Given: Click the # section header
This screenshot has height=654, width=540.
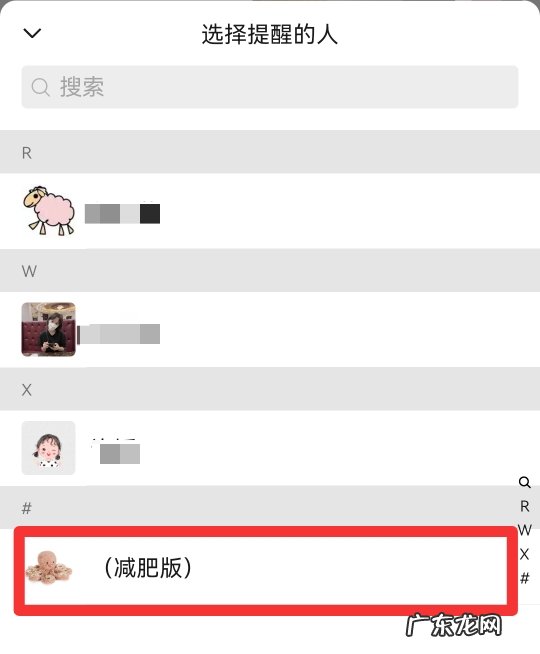Looking at the screenshot, I should click(x=270, y=508).
